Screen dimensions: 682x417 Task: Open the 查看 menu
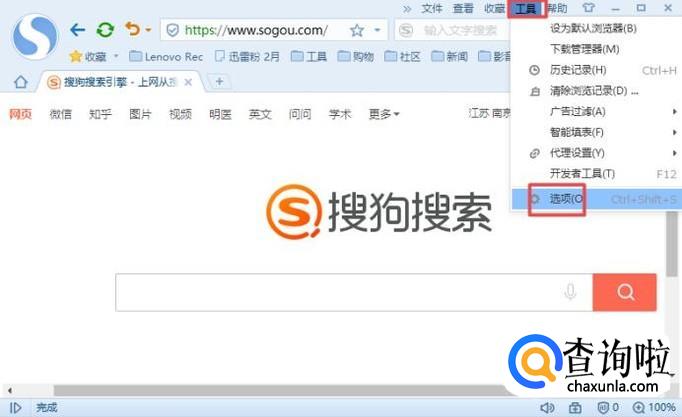463,8
